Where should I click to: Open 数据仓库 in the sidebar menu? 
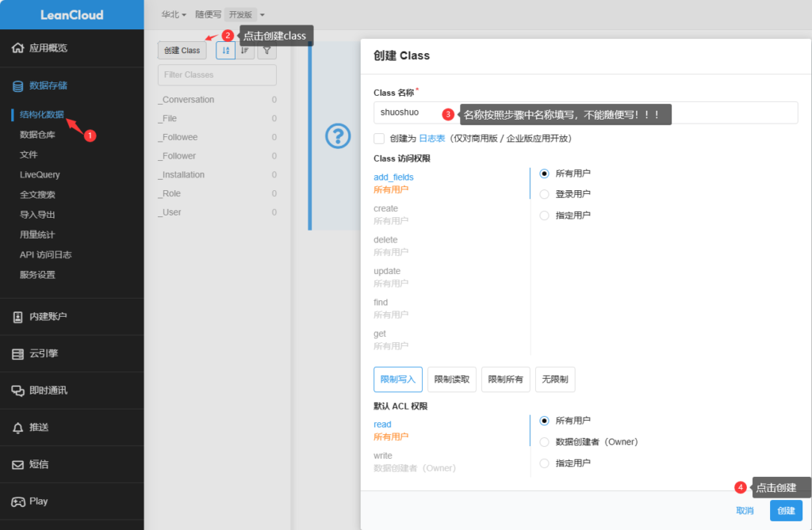[37, 135]
